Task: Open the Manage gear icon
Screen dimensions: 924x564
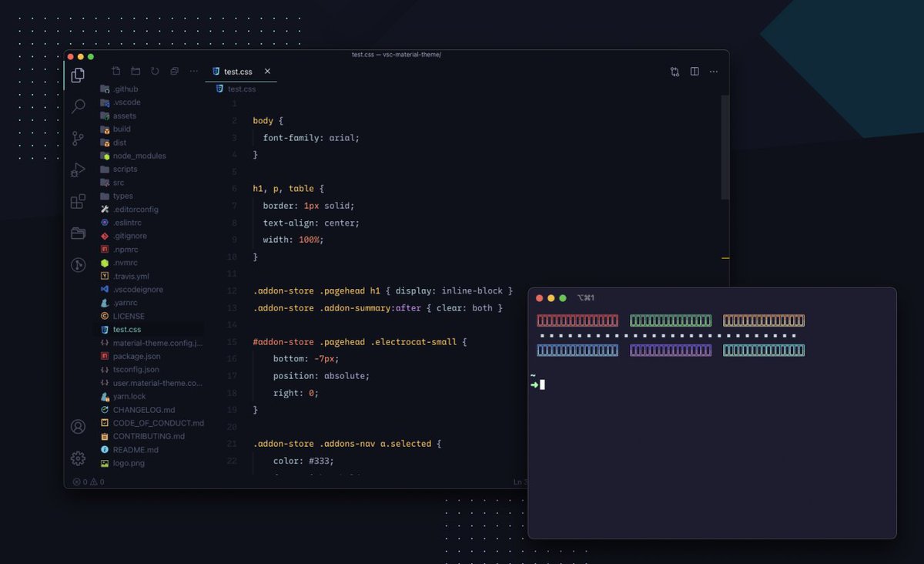Action: pyautogui.click(x=78, y=458)
